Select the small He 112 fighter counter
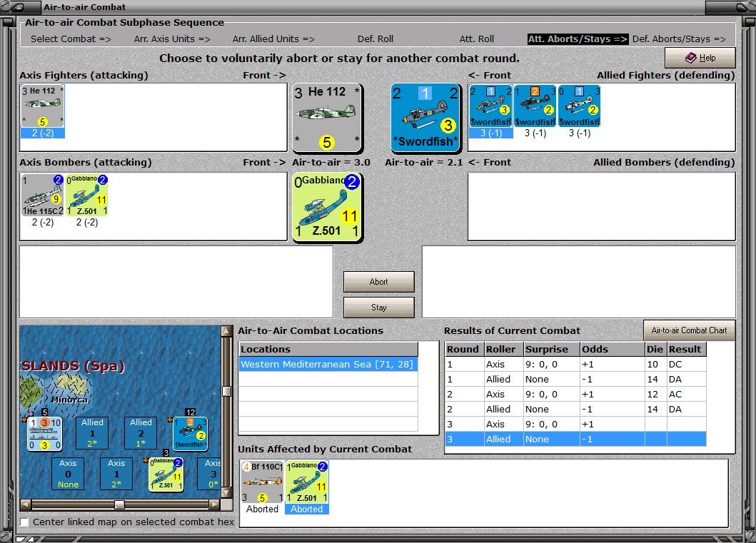 [x=42, y=106]
